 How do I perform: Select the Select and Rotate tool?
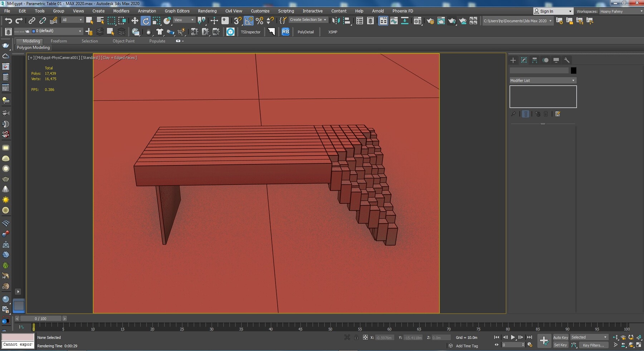point(146,20)
